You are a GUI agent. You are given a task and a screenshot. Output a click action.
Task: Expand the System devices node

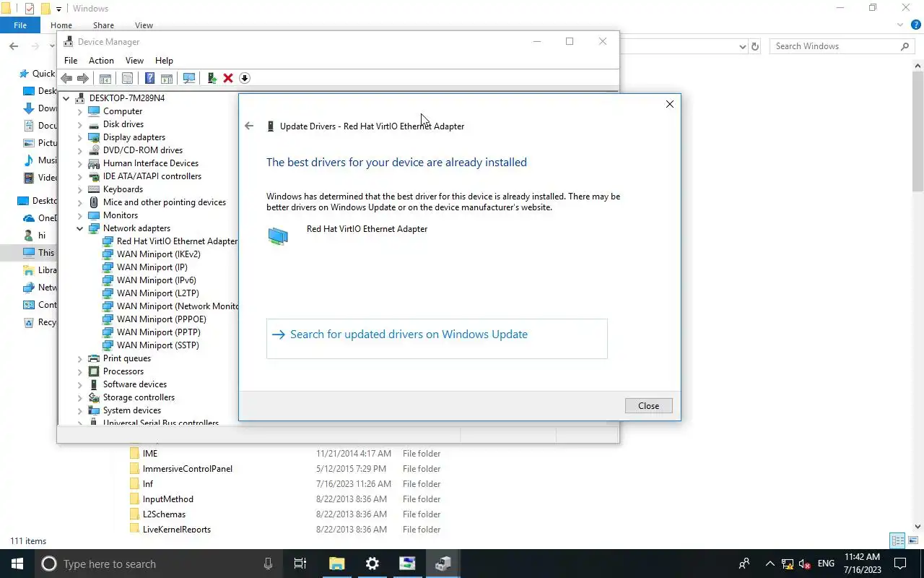(x=80, y=410)
